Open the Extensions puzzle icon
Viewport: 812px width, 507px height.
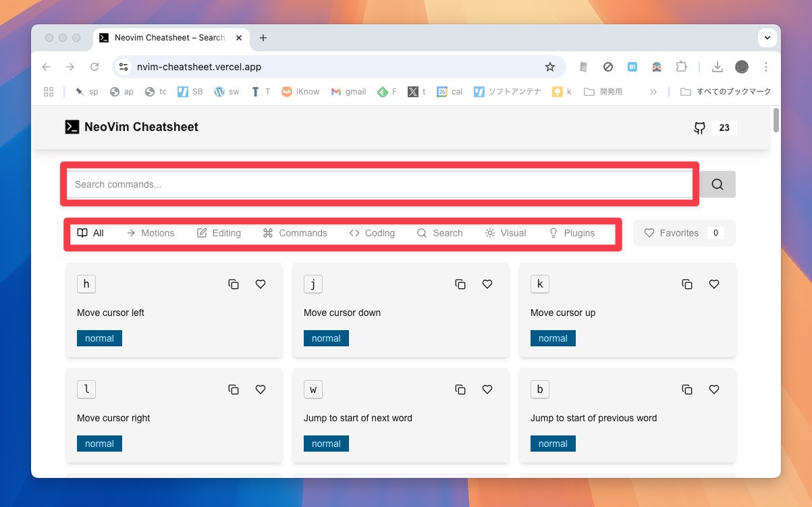click(681, 67)
